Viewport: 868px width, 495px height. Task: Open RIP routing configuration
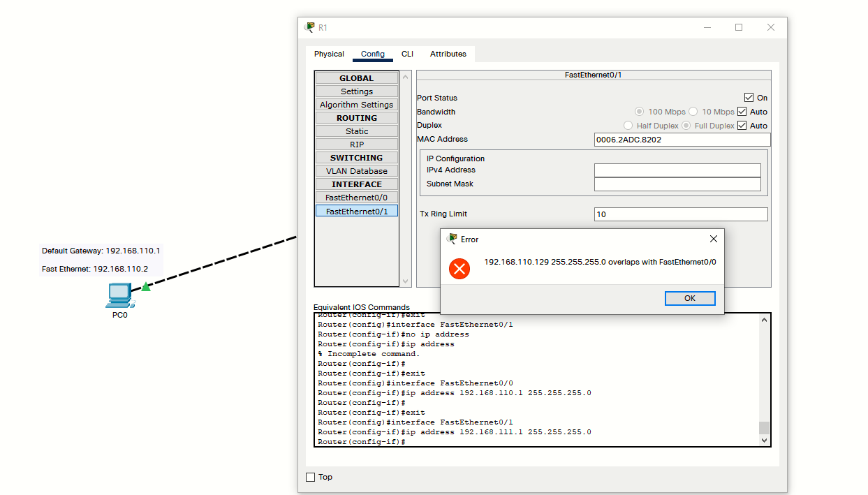(356, 144)
